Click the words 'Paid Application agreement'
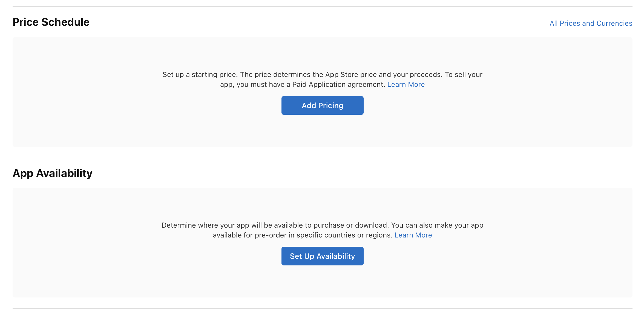 click(338, 84)
